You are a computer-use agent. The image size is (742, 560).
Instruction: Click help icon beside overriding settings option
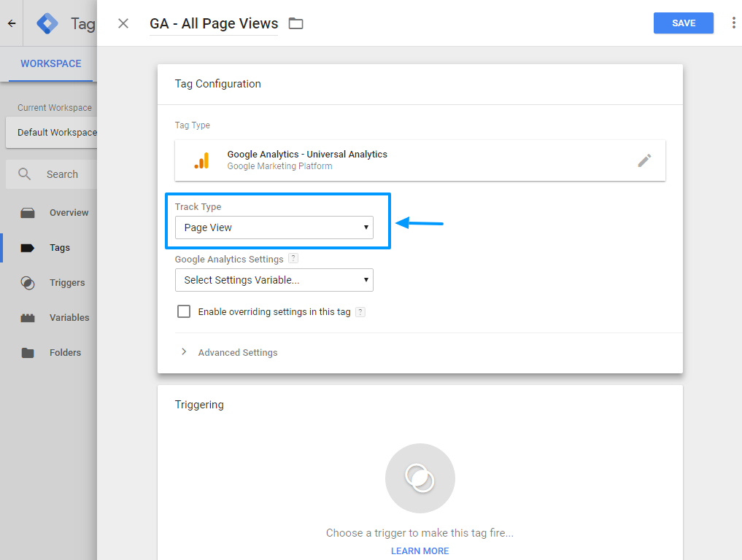tap(360, 312)
